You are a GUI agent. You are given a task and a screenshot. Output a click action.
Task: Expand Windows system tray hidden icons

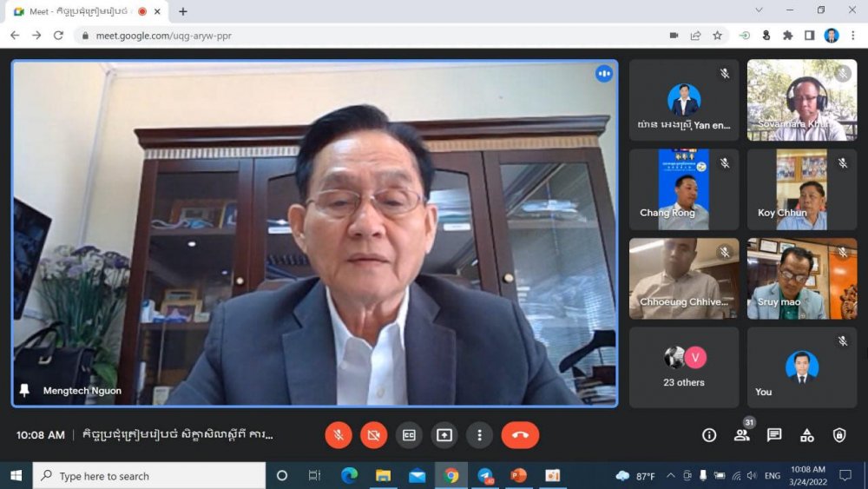pyautogui.click(x=670, y=476)
